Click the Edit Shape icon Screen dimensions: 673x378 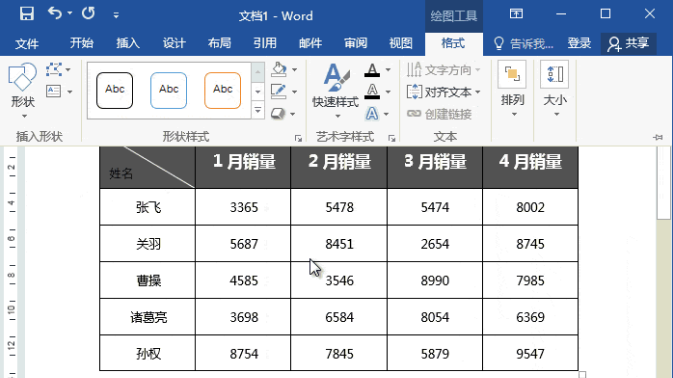tap(54, 70)
